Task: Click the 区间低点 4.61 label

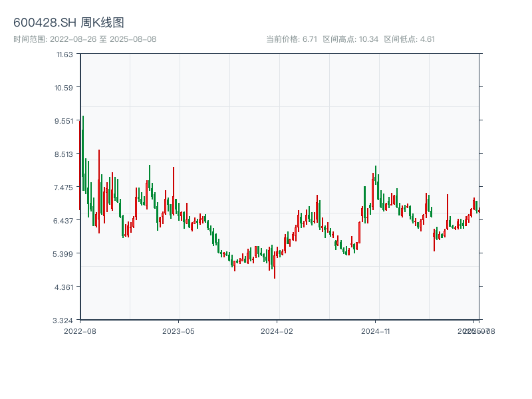Action: (x=409, y=39)
